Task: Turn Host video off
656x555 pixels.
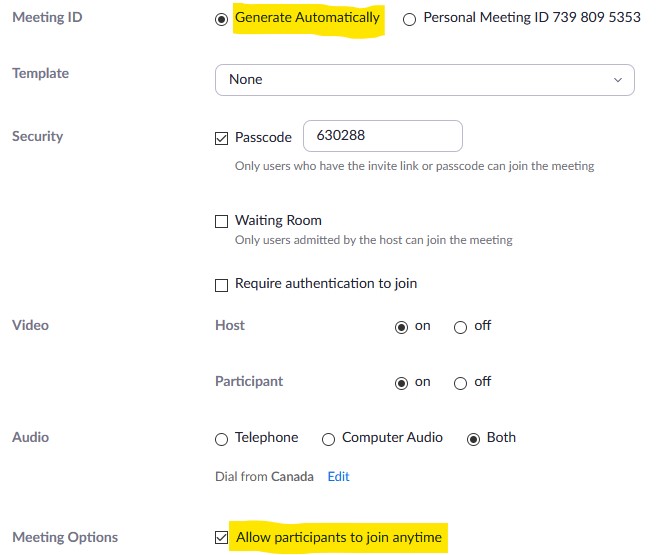Action: [x=460, y=327]
